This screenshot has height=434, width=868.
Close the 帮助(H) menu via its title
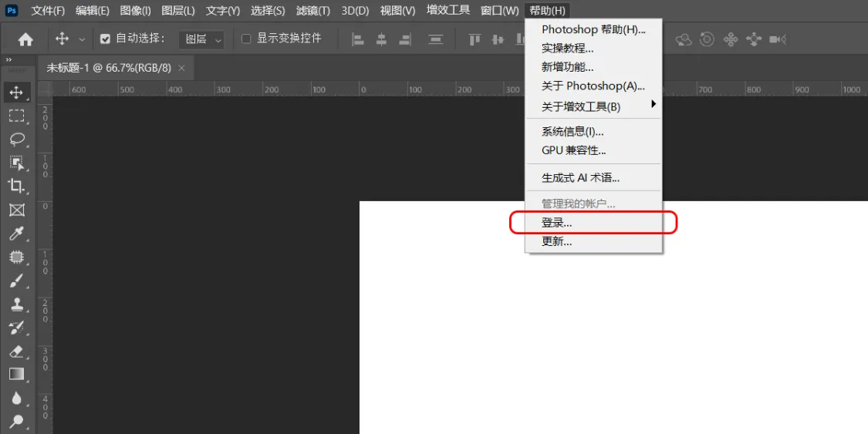[x=548, y=11]
